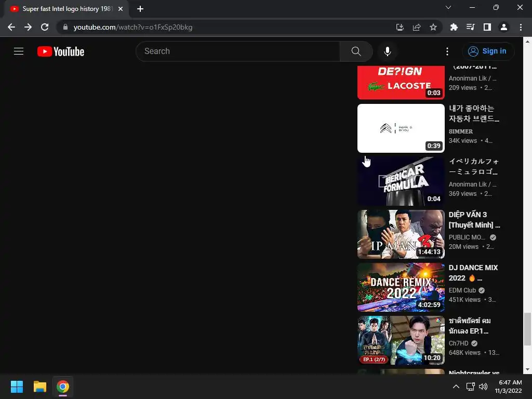Open media controls icon in toolbar
Screen dimensions: 532x399
click(470, 27)
